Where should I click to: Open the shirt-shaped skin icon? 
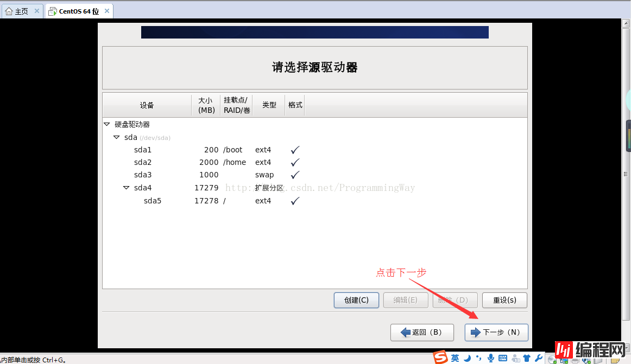pyautogui.click(x=527, y=358)
